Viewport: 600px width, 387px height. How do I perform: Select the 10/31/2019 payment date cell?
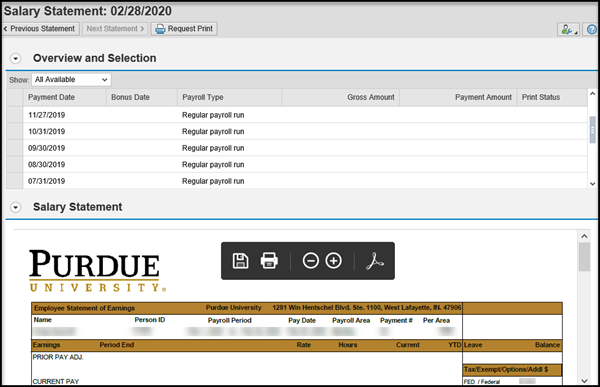pyautogui.click(x=47, y=131)
